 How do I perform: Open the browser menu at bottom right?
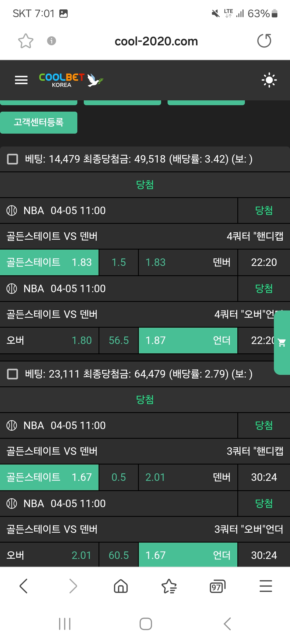pyautogui.click(x=266, y=586)
